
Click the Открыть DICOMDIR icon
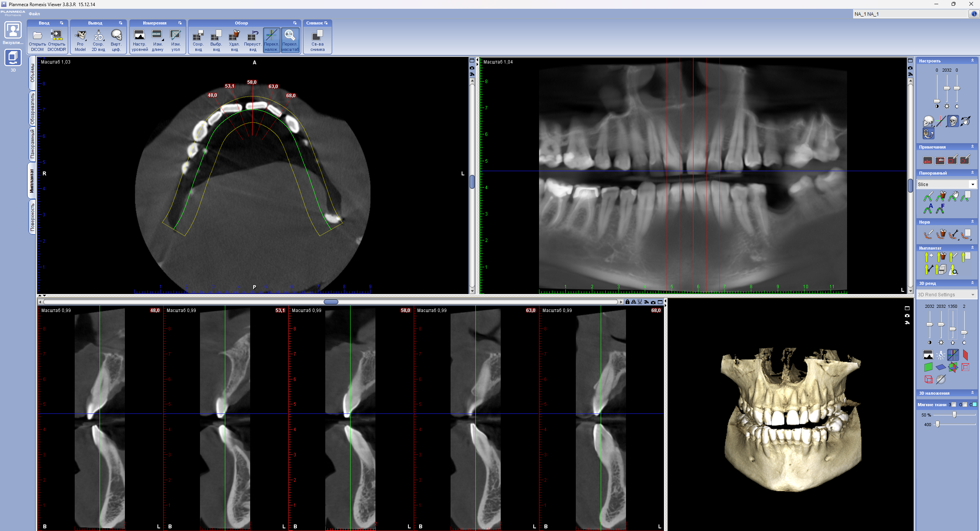(x=57, y=41)
